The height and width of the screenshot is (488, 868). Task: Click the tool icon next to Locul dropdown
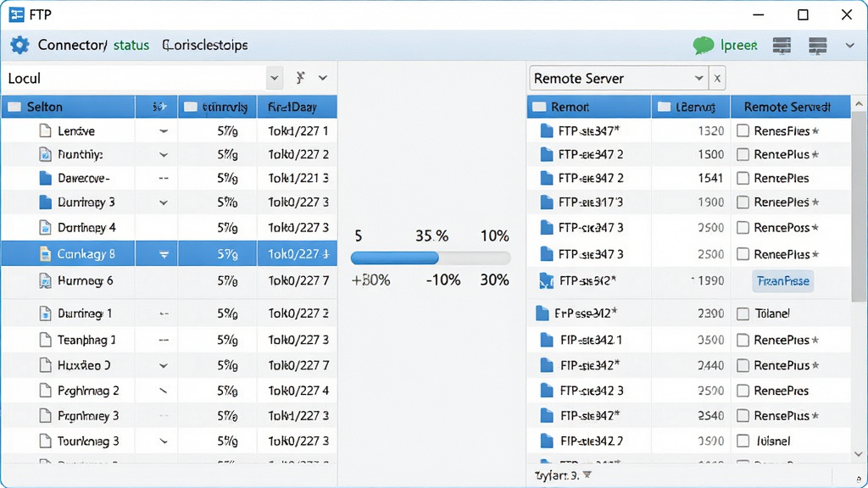(300, 77)
